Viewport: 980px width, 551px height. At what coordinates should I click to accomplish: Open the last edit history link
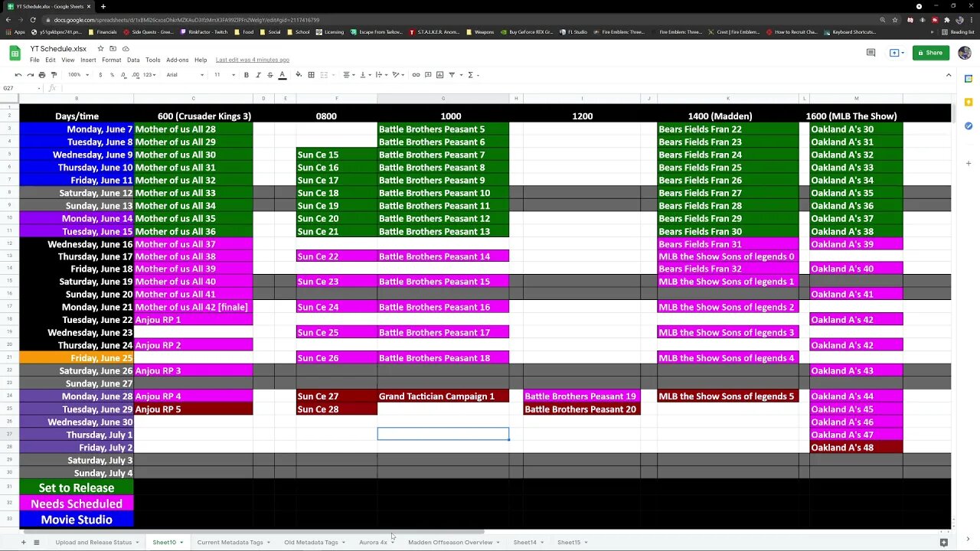253,60
